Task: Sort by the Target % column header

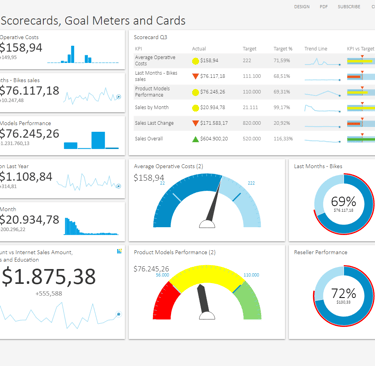Action: click(283, 49)
